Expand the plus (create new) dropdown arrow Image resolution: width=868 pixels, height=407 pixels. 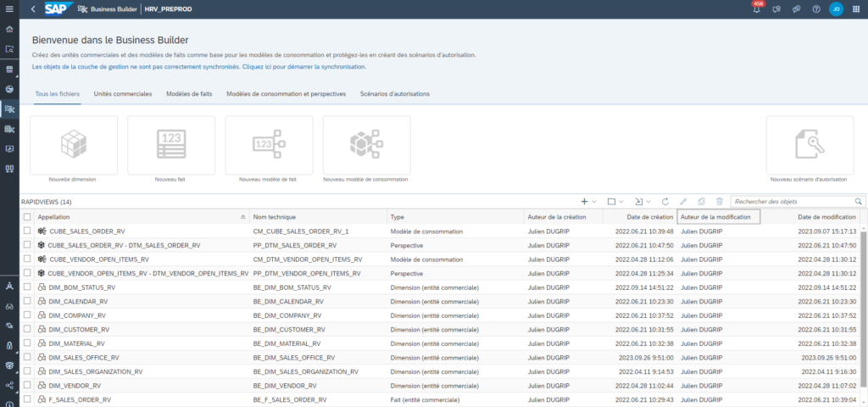[594, 202]
